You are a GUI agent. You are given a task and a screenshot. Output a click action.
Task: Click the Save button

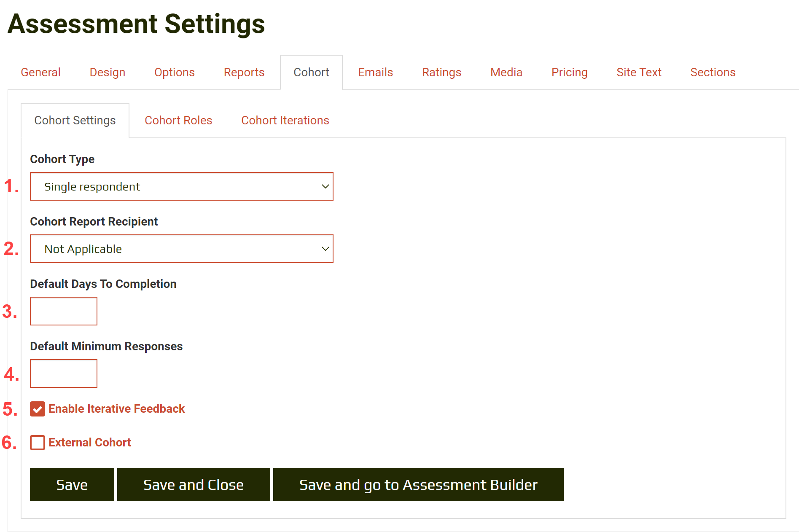pyautogui.click(x=72, y=484)
